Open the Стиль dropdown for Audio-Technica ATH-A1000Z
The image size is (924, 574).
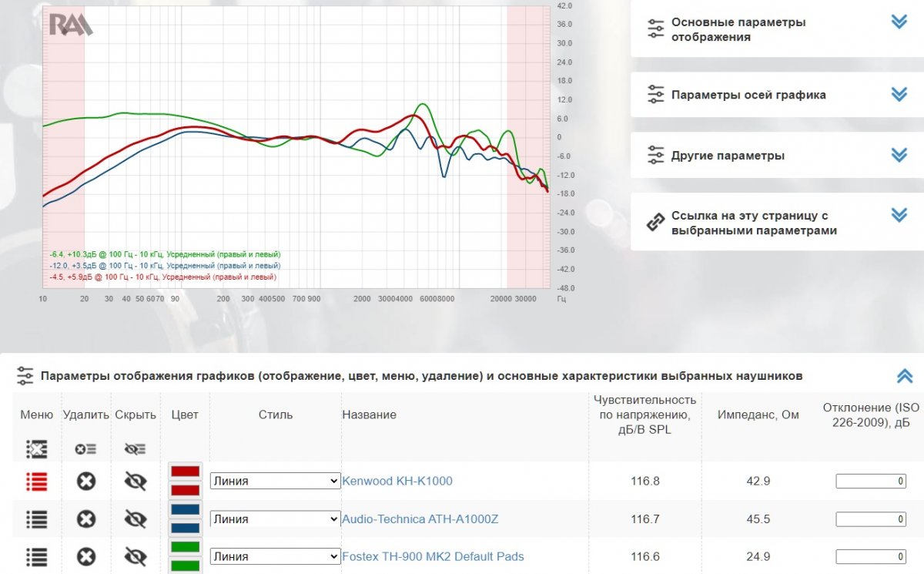[275, 519]
